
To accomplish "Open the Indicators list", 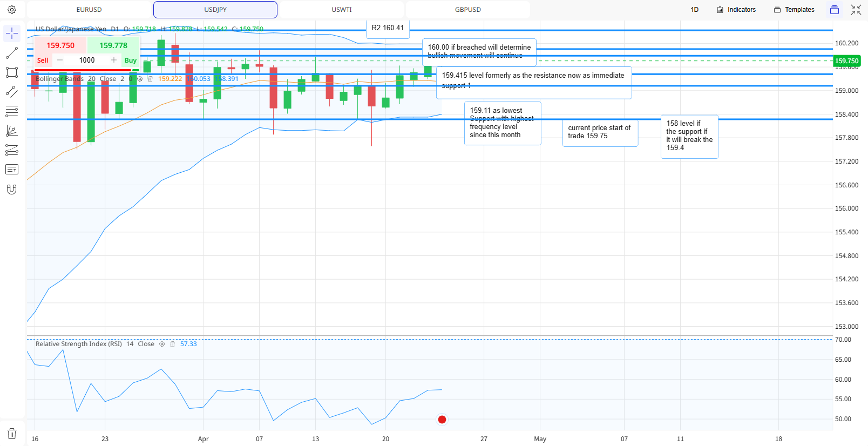I will (736, 10).
